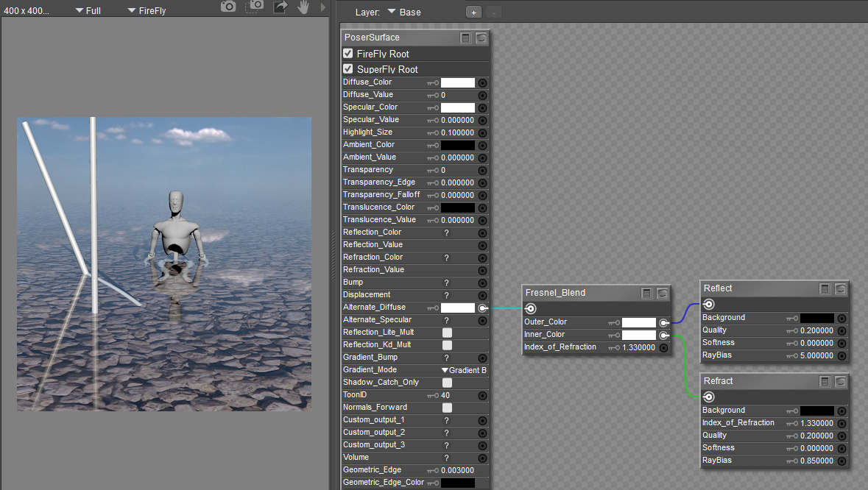This screenshot has width=868, height=490.
Task: Click the export render arrow icon
Action: (280, 7)
